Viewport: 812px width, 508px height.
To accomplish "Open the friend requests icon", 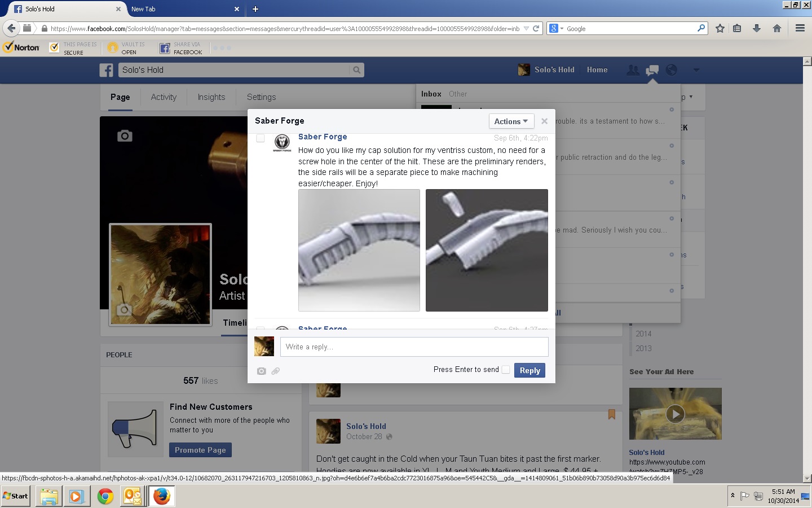I will tap(633, 70).
